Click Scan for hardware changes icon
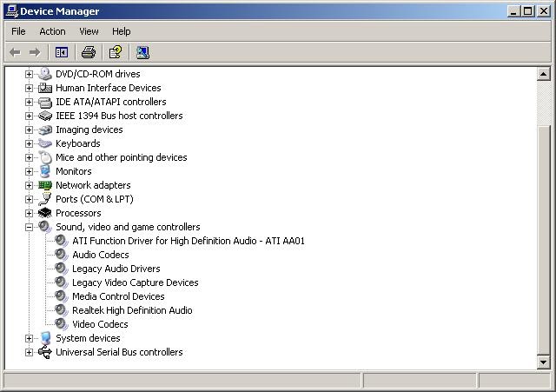 point(142,52)
